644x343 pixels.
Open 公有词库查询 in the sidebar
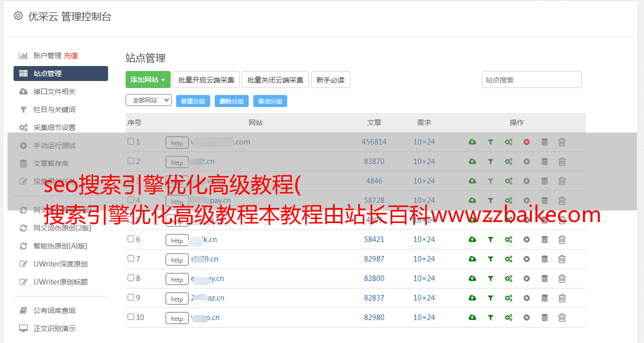pos(55,310)
